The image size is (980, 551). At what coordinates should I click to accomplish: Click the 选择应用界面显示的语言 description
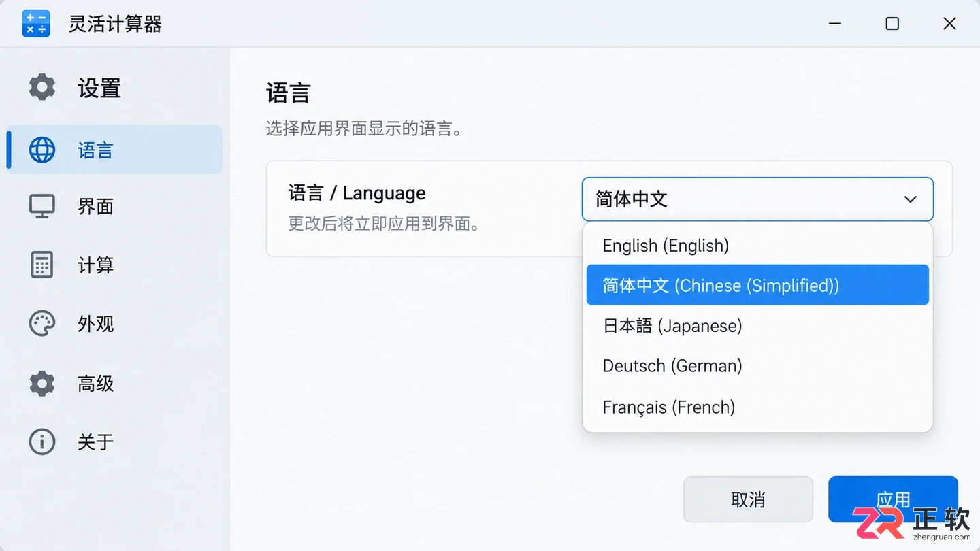click(x=364, y=129)
